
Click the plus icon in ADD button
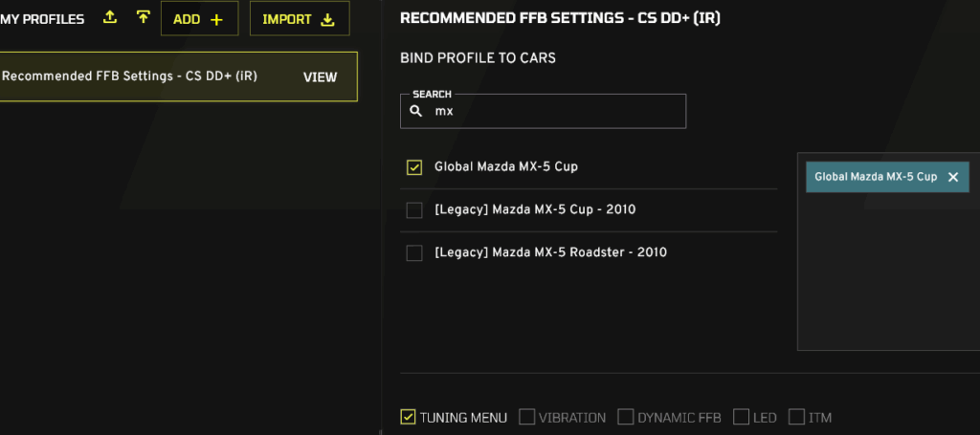pos(216,19)
